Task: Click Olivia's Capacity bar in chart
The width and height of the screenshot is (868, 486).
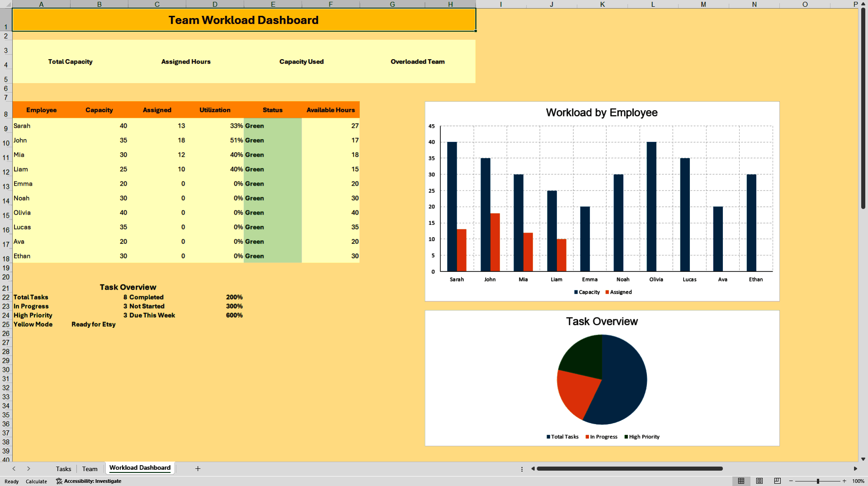Action: (651, 206)
